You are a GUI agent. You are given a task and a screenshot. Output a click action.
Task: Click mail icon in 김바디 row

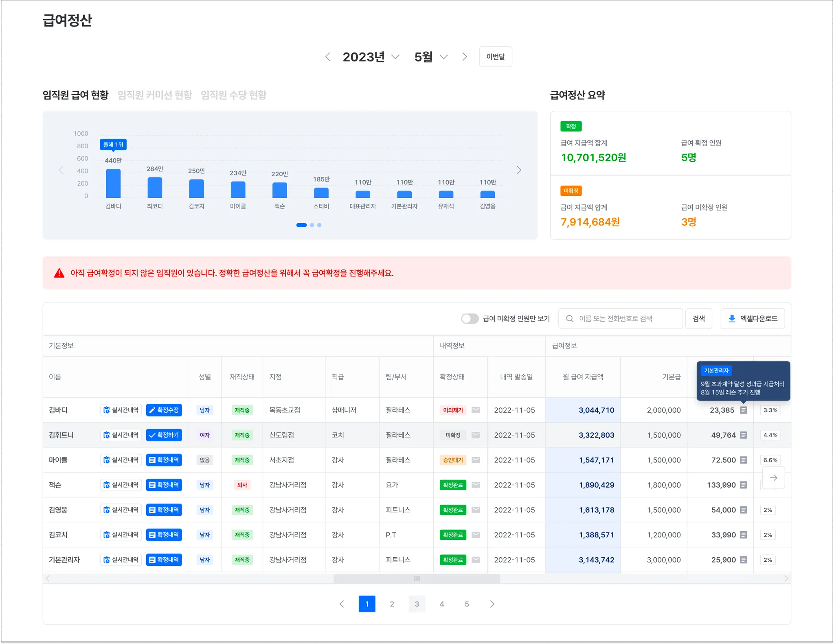tap(475, 410)
